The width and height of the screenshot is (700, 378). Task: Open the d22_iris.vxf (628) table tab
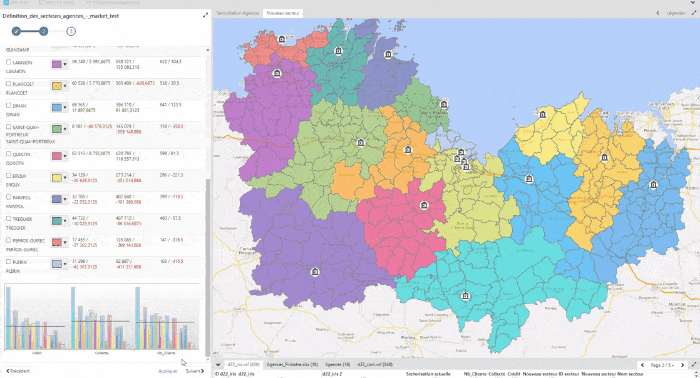(243, 365)
